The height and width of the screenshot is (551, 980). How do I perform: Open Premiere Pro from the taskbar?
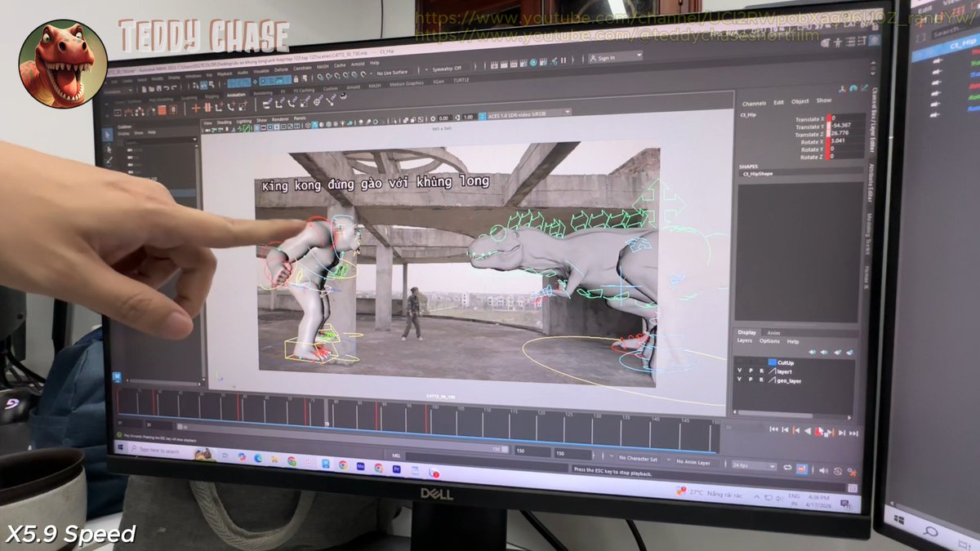tap(397, 469)
